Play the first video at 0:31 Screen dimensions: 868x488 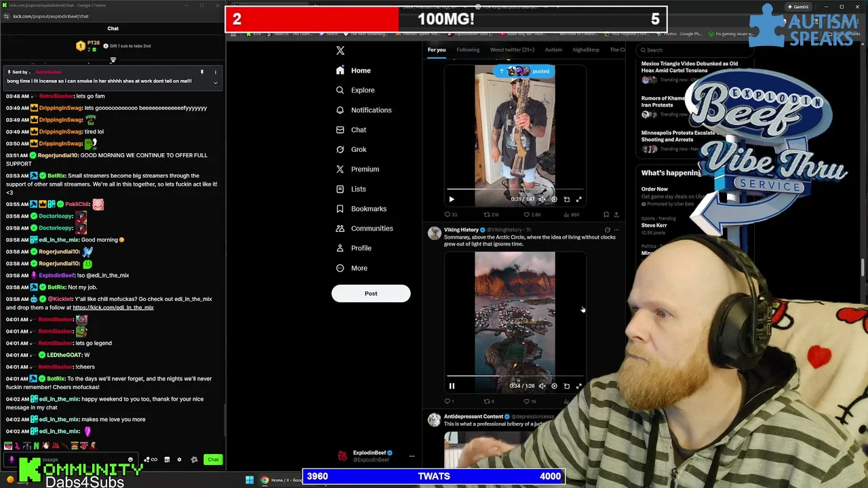click(452, 199)
